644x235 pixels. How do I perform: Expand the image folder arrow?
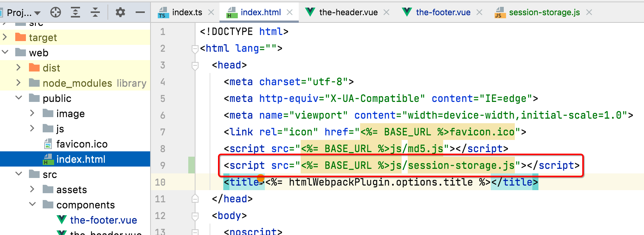pyautogui.click(x=32, y=113)
